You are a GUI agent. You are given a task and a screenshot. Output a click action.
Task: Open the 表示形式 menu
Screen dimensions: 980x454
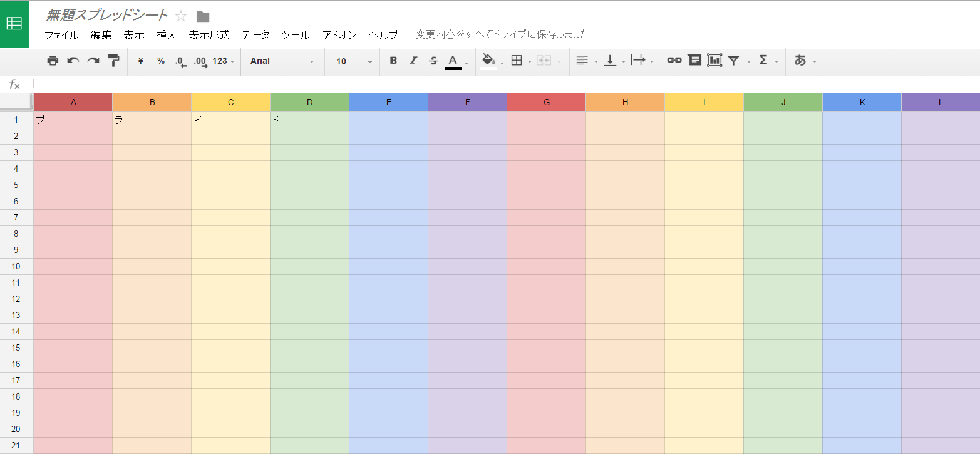tap(209, 35)
